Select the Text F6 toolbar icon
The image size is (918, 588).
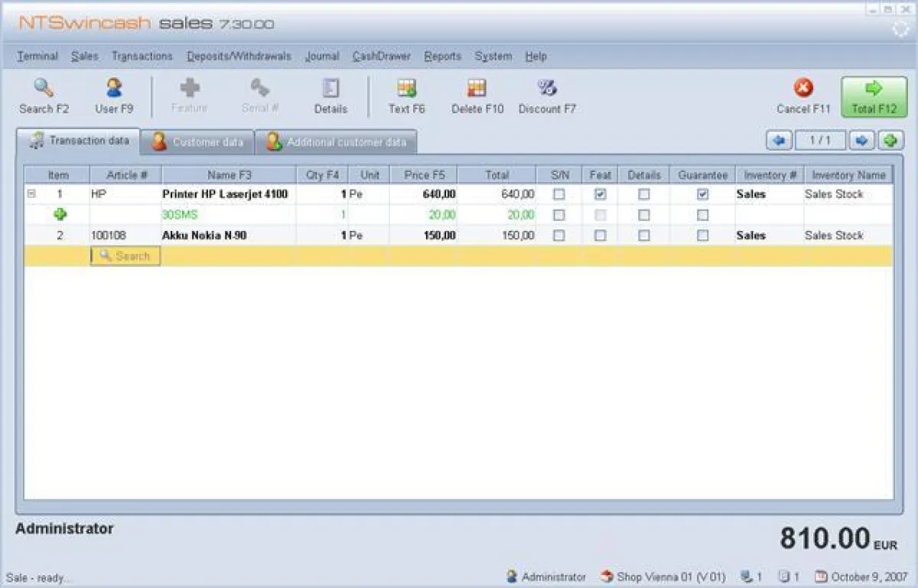(407, 95)
